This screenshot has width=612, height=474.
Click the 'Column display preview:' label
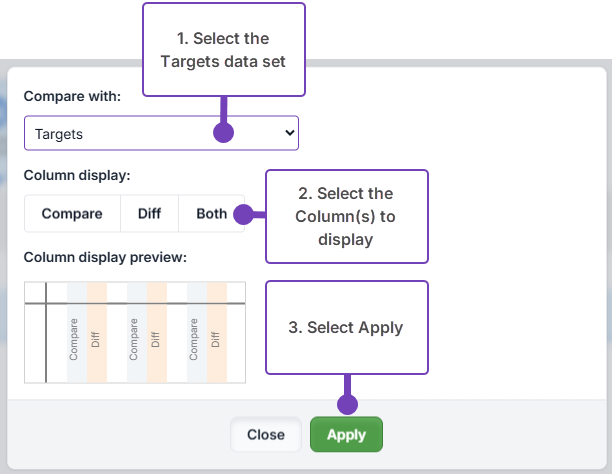click(105, 257)
